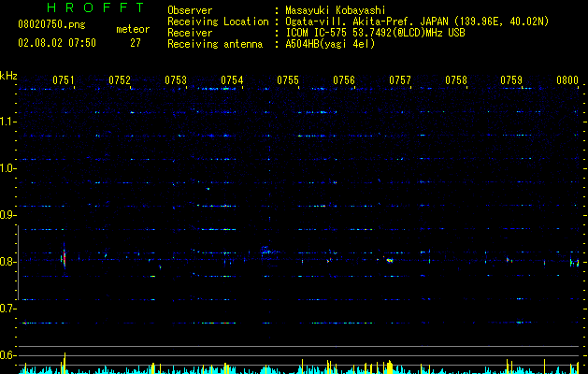
Task: Click the bright meteor echo just before 0757
Action: click(x=389, y=260)
